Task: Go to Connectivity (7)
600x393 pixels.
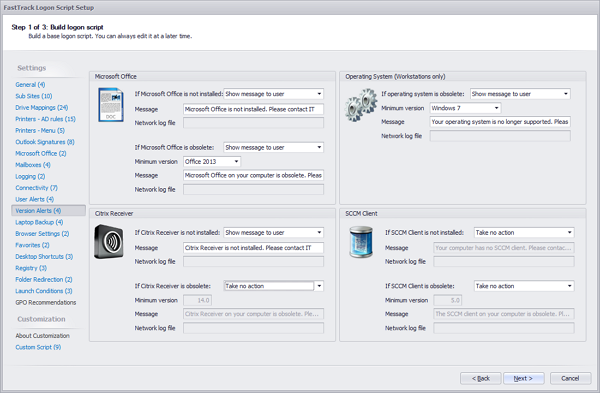Action: tap(36, 188)
